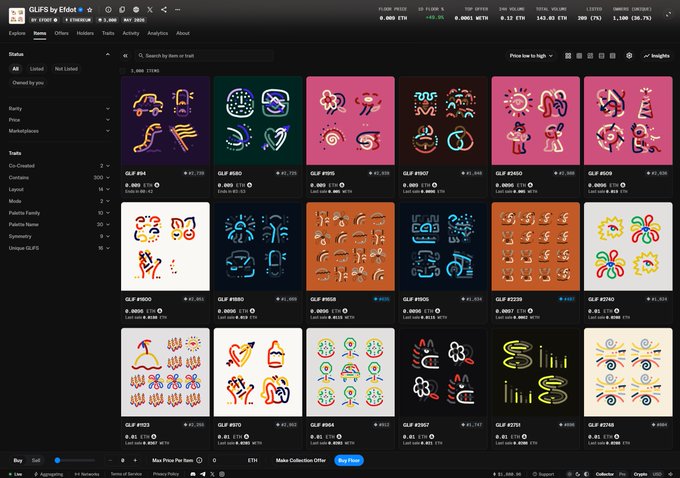Expand the Contains trait
680x478 pixels.
(x=59, y=177)
